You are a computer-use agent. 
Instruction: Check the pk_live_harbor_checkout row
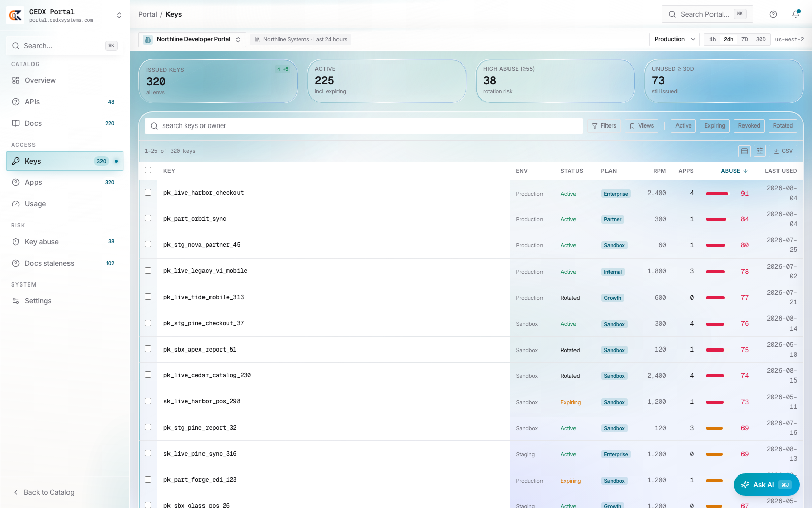click(x=148, y=193)
